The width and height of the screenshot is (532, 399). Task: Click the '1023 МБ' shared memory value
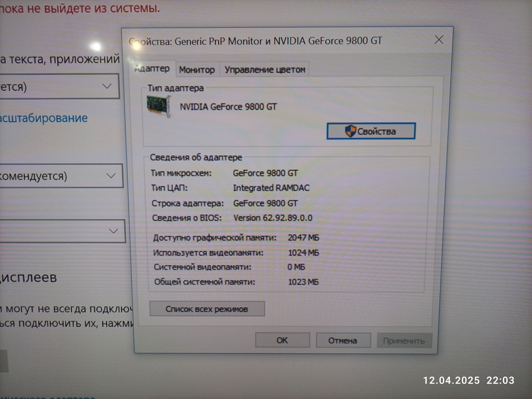[x=304, y=282]
